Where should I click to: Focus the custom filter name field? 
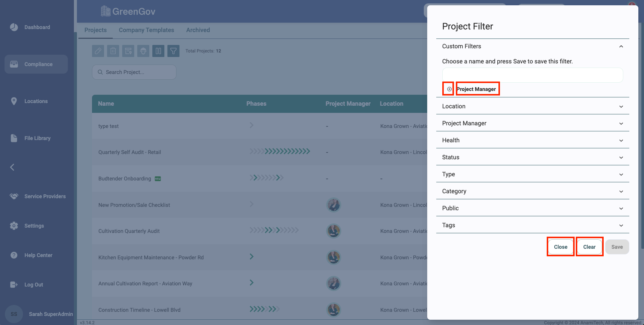pos(532,75)
